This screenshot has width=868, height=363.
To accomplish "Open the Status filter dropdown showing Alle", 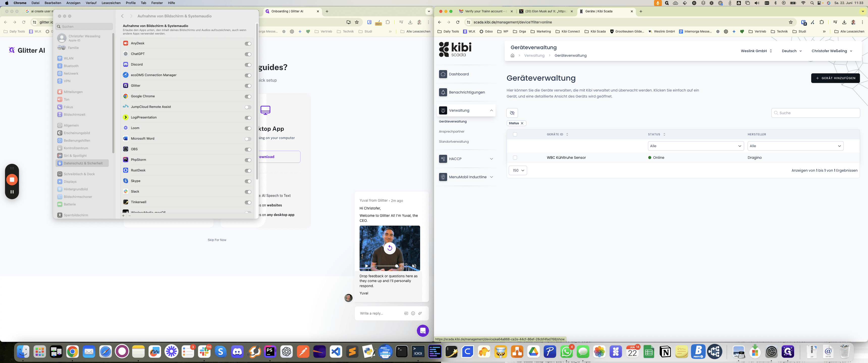I will [696, 146].
